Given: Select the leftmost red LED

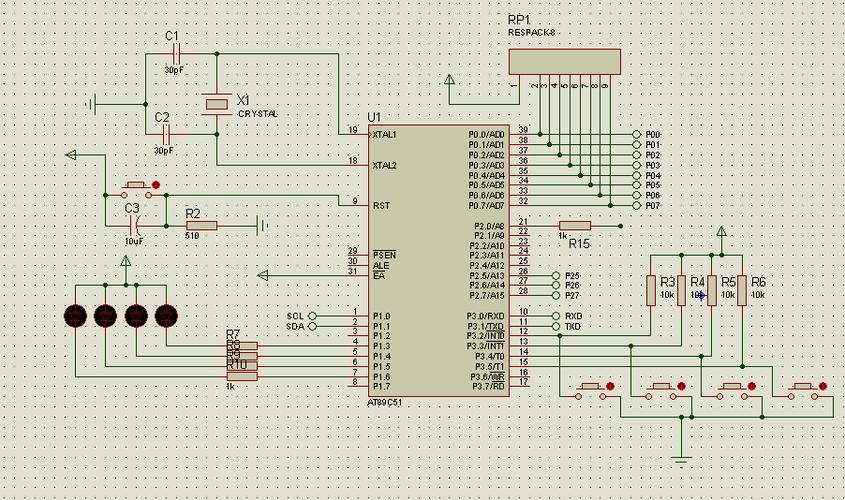Looking at the screenshot, I should (x=76, y=316).
